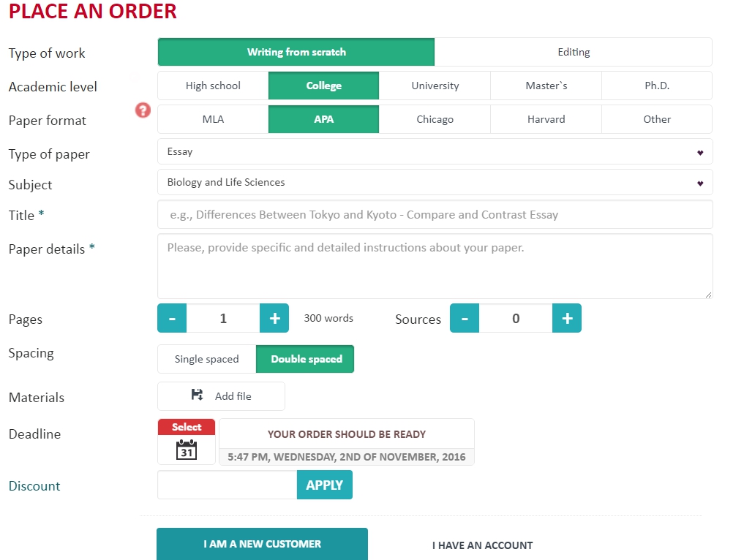
Task: Click the deadline calendar Select icon
Action: [187, 442]
